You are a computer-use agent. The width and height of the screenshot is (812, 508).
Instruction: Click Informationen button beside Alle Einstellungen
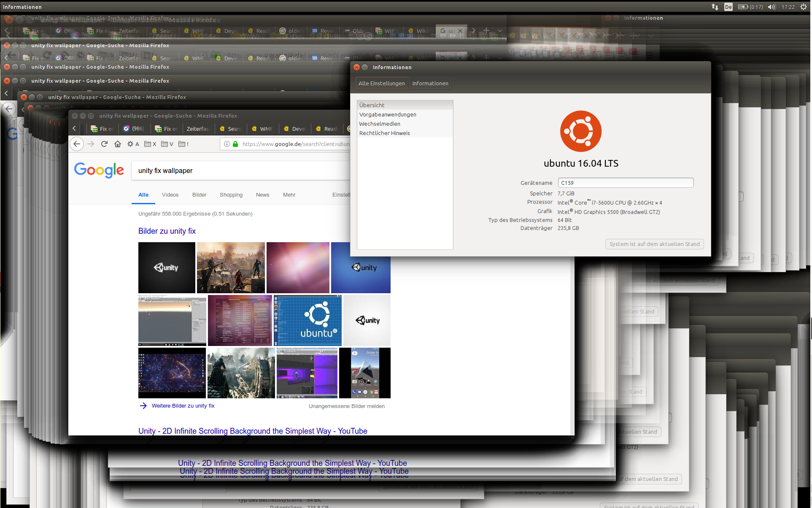click(x=430, y=83)
